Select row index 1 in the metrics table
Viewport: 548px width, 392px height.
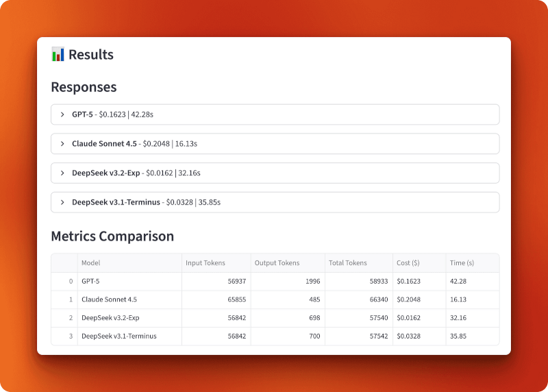coord(64,299)
